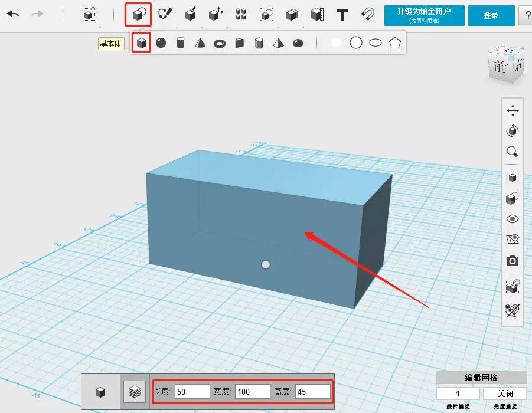Select the Text tool
Viewport: 532px width, 413px height.
(x=342, y=15)
